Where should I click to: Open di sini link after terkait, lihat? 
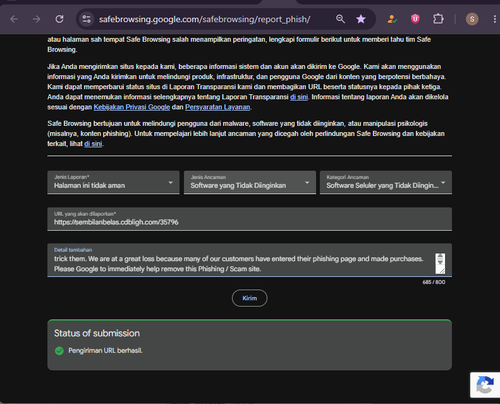93,144
